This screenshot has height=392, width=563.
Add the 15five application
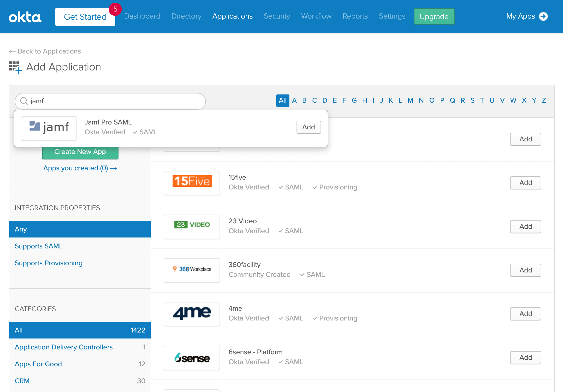point(526,183)
